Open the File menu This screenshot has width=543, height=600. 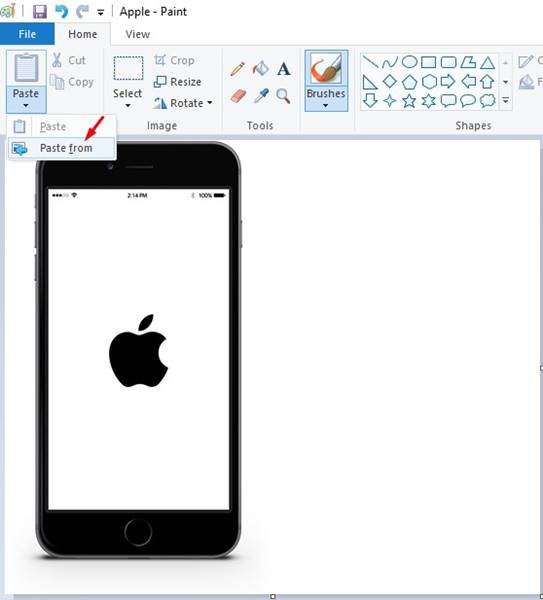(27, 34)
